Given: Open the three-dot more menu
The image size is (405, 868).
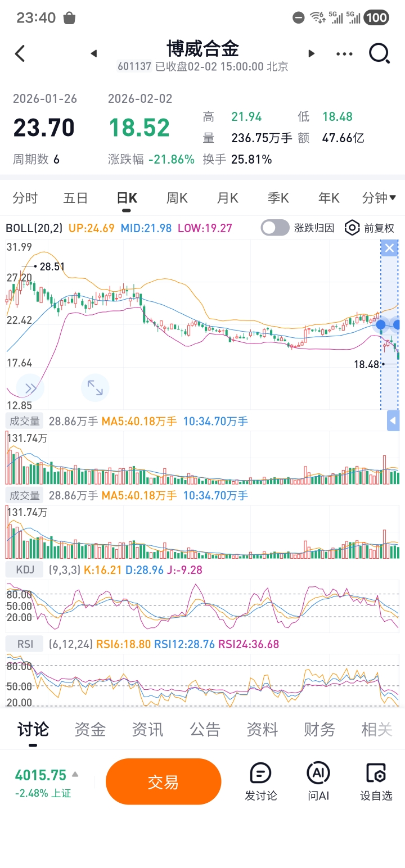Looking at the screenshot, I should [x=344, y=54].
